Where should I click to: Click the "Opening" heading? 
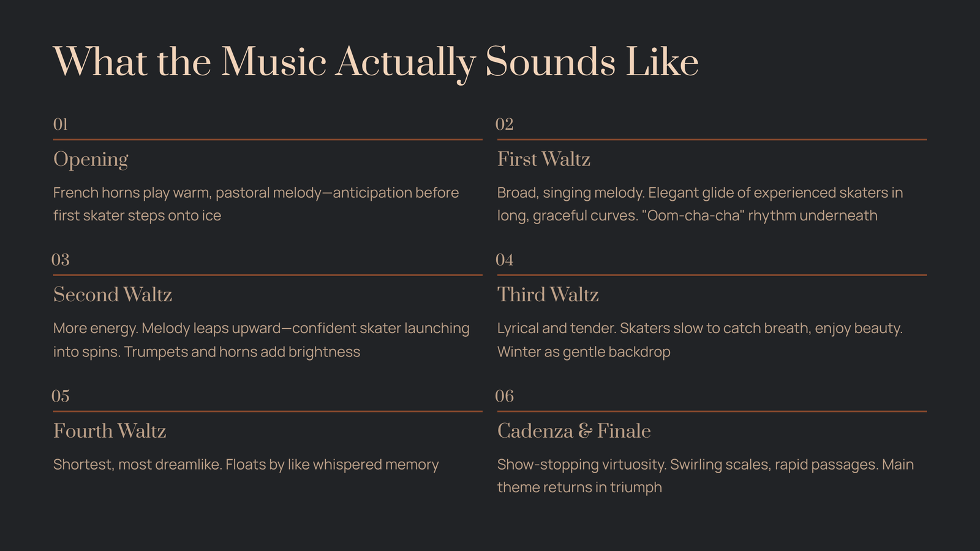[91, 159]
